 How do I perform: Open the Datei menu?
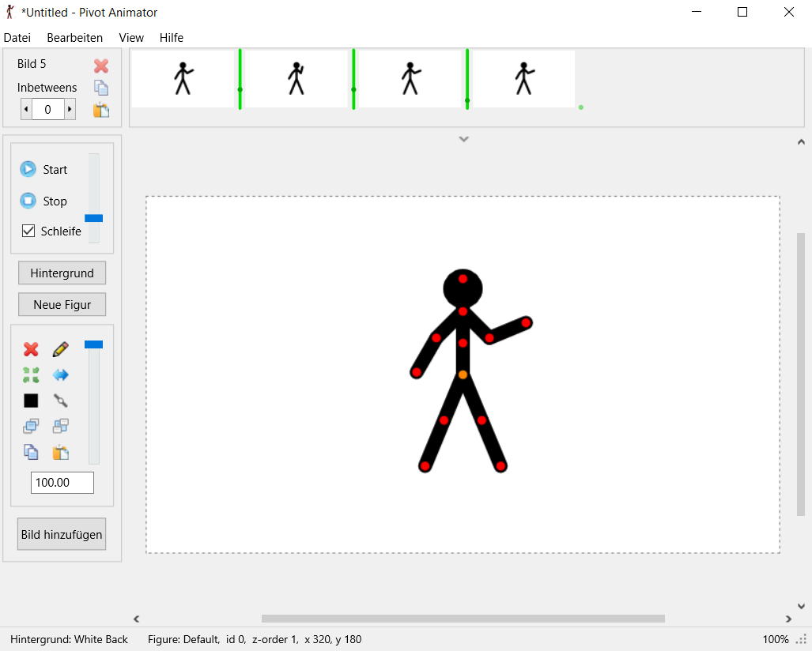[17, 38]
